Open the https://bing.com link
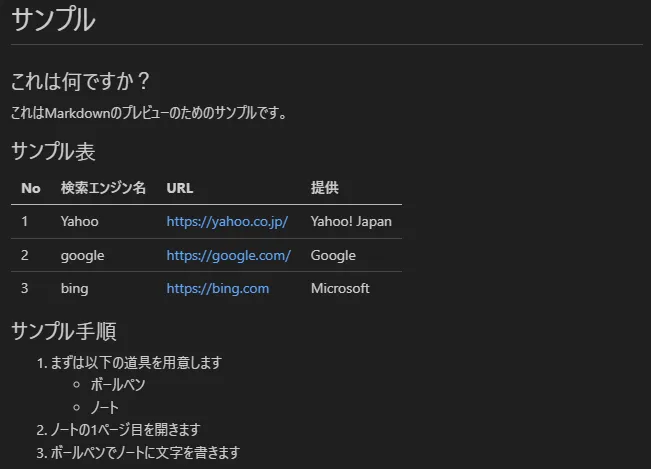The image size is (651, 469). coord(218,288)
